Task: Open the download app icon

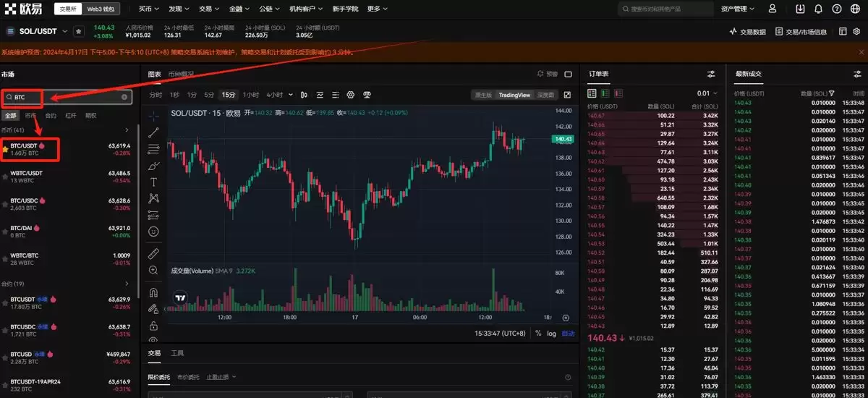Action: click(800, 9)
